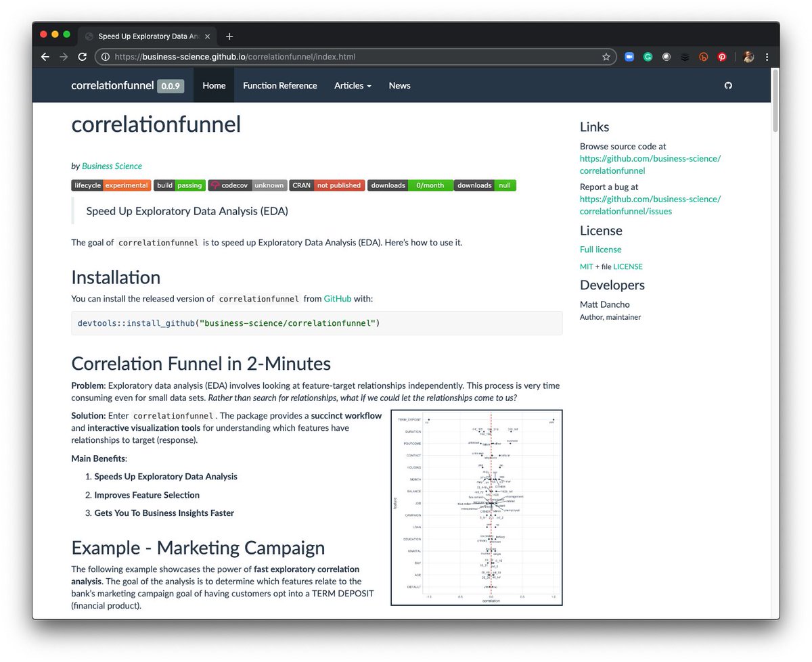Viewport: 812px width, 662px height.
Task: Open the correlation funnel plot image
Action: pyautogui.click(x=477, y=507)
